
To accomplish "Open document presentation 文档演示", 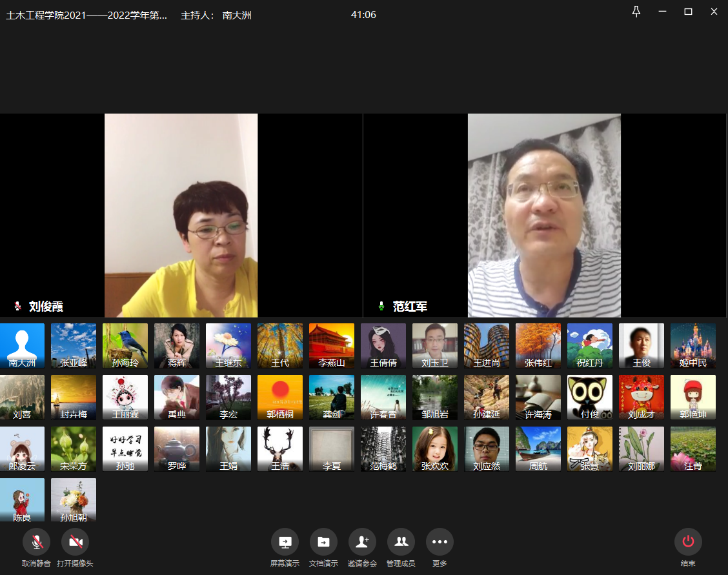I will coord(323,542).
